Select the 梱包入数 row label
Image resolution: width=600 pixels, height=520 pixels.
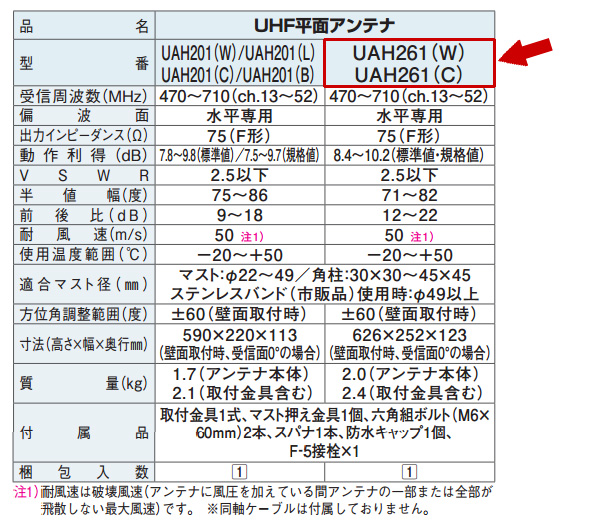[84, 471]
